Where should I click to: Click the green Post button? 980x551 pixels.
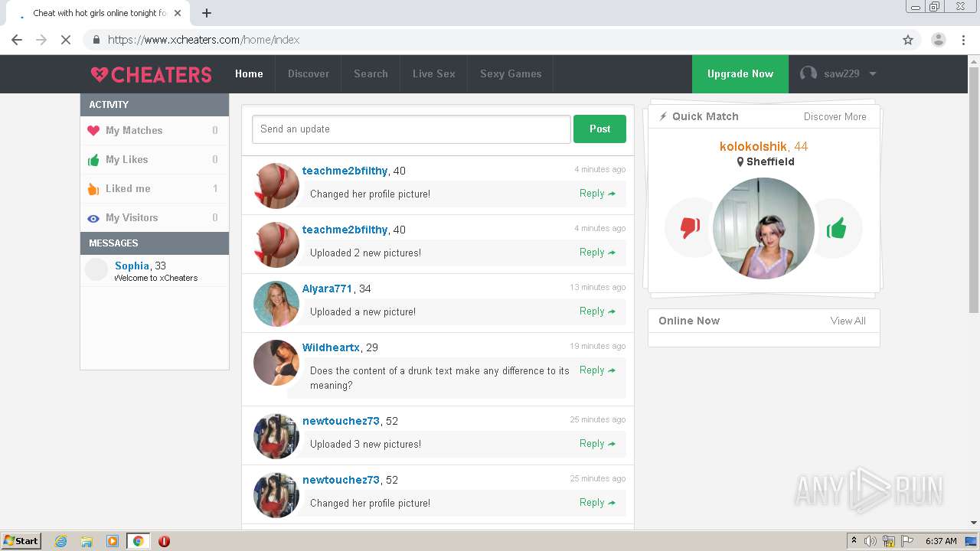point(599,129)
